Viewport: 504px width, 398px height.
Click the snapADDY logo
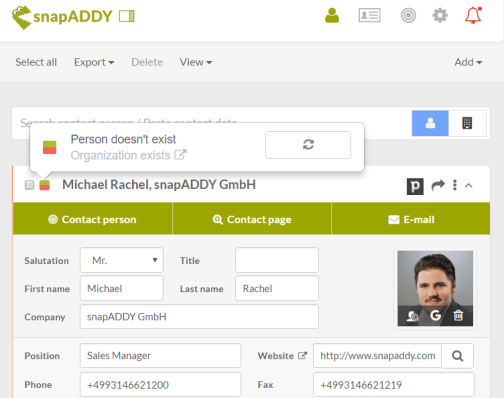62,17
